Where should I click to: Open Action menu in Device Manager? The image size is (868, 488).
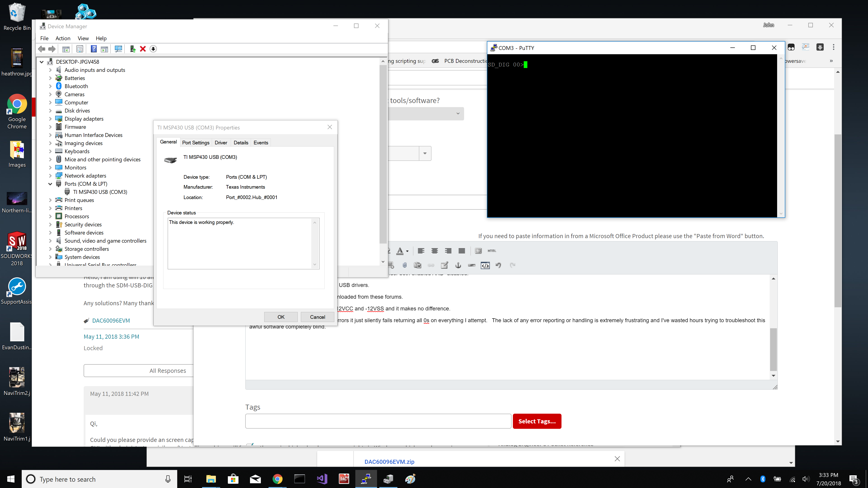(63, 38)
